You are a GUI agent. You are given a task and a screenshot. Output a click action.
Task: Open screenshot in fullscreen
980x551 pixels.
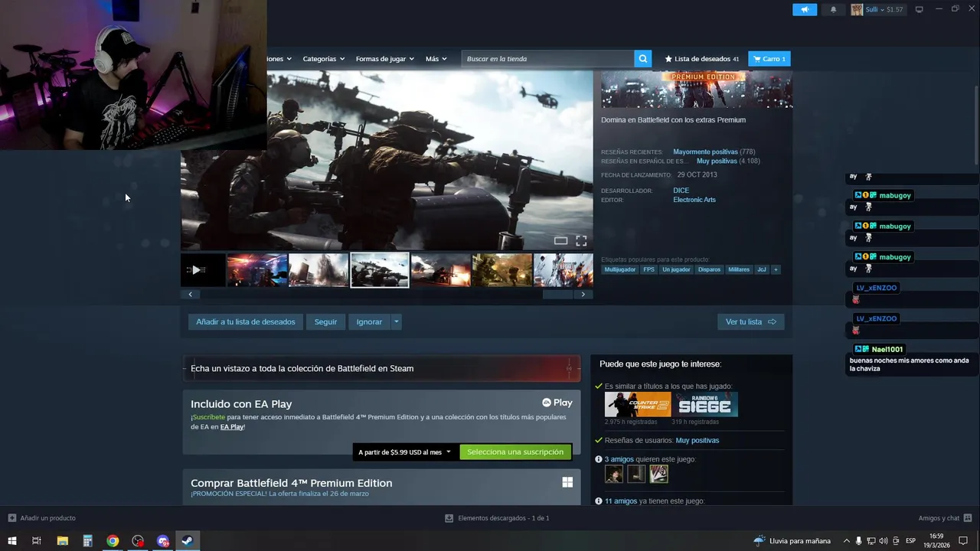point(581,241)
